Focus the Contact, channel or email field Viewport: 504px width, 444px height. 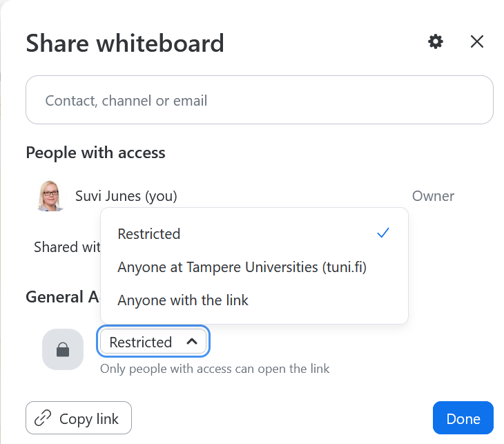(259, 101)
